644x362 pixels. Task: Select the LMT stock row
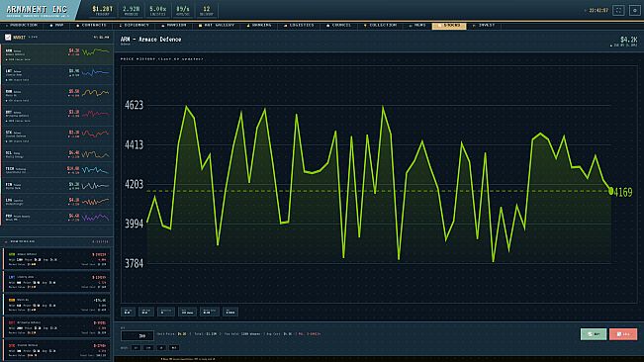pos(56,75)
